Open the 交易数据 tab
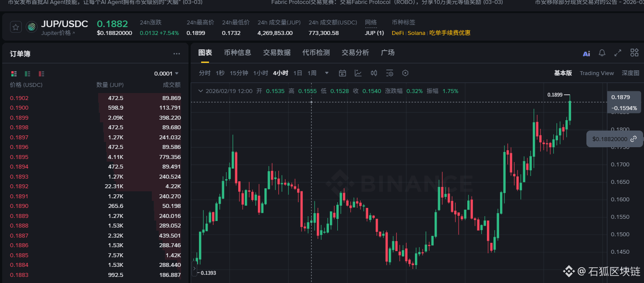 click(277, 52)
